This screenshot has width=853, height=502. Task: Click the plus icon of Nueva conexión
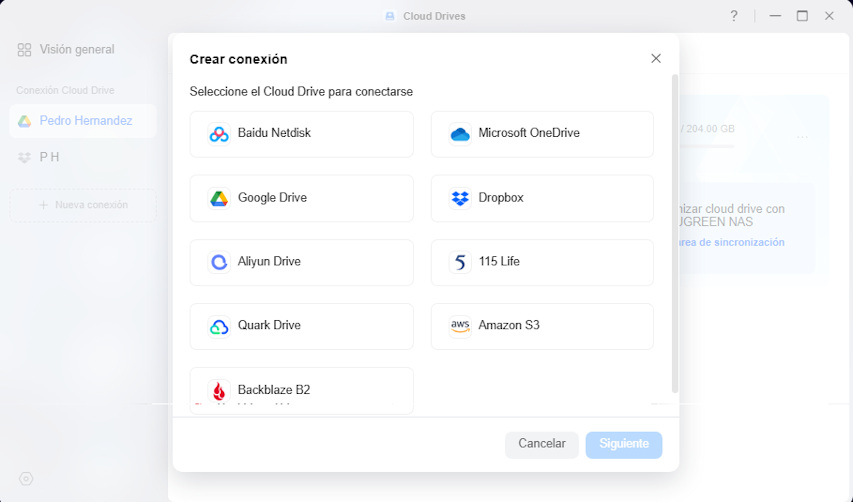point(44,205)
